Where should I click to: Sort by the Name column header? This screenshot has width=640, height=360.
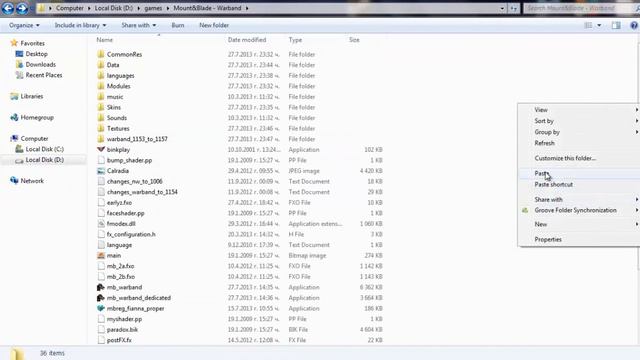point(104,40)
